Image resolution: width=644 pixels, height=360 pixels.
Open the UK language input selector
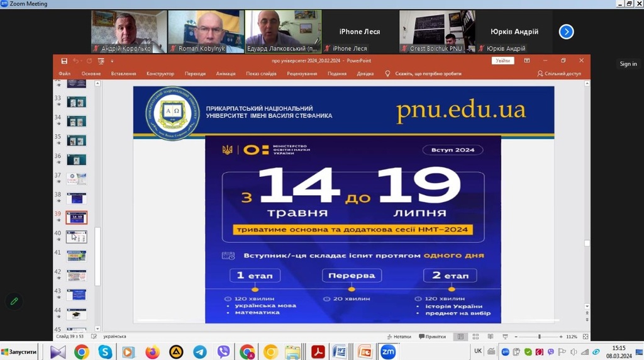(x=478, y=351)
